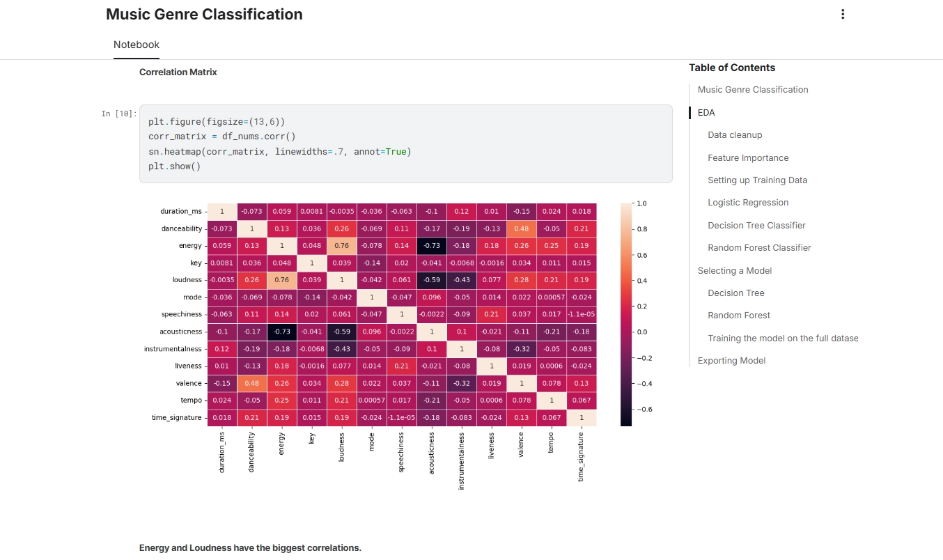The image size is (943, 560).
Task: Go to the Logistic Regression section
Action: pyautogui.click(x=748, y=202)
